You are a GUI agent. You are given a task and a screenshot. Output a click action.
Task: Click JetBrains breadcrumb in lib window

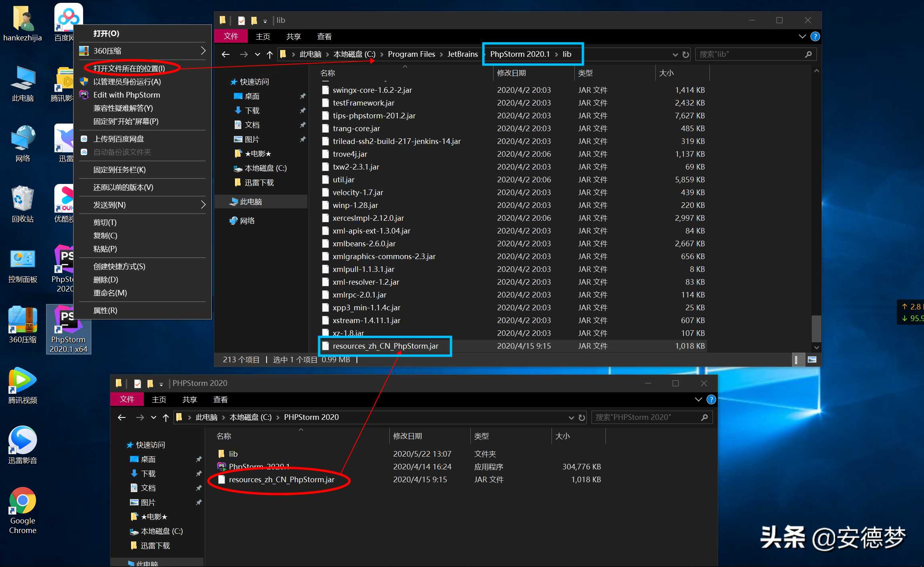click(x=462, y=54)
